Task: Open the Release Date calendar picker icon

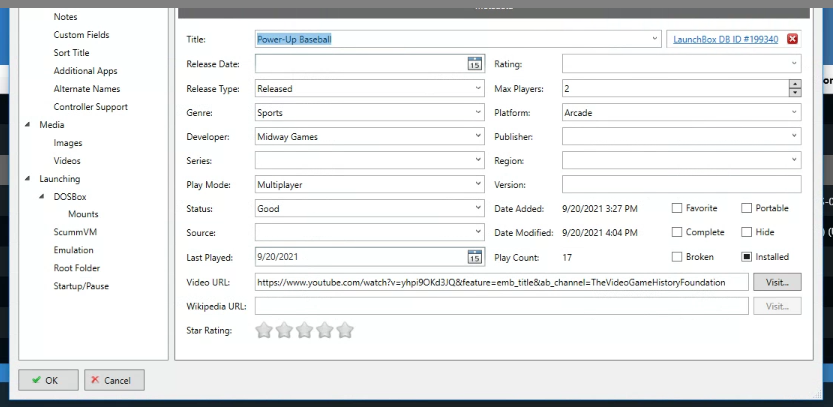Action: (x=474, y=64)
